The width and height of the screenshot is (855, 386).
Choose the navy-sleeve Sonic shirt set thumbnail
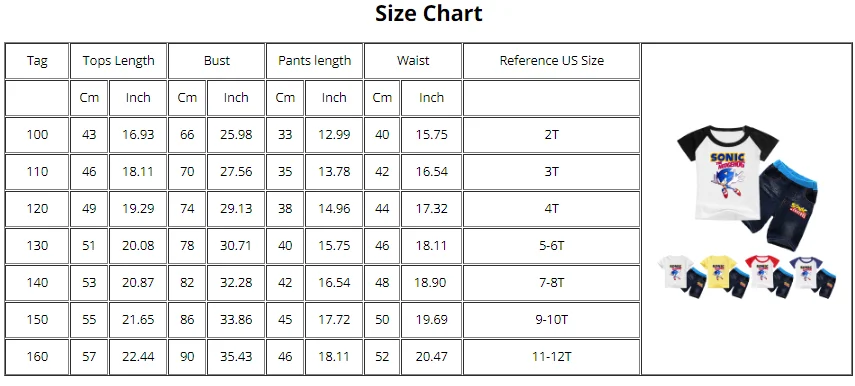813,276
